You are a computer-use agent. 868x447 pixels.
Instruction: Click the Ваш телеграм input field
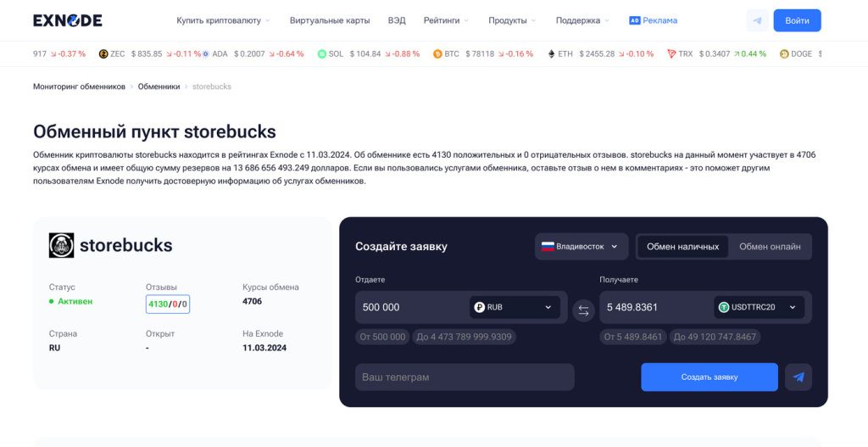click(465, 377)
